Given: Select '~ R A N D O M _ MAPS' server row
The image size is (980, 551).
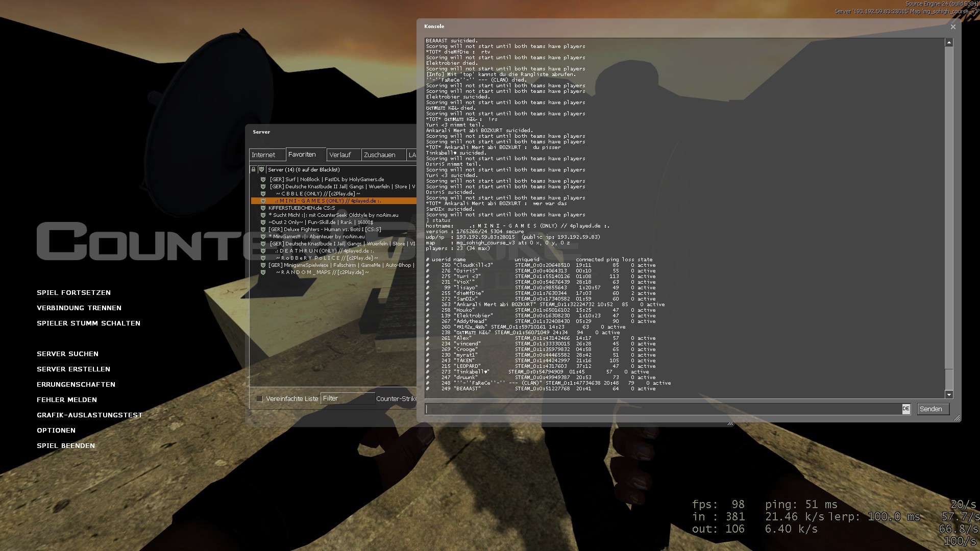Looking at the screenshot, I should [334, 272].
